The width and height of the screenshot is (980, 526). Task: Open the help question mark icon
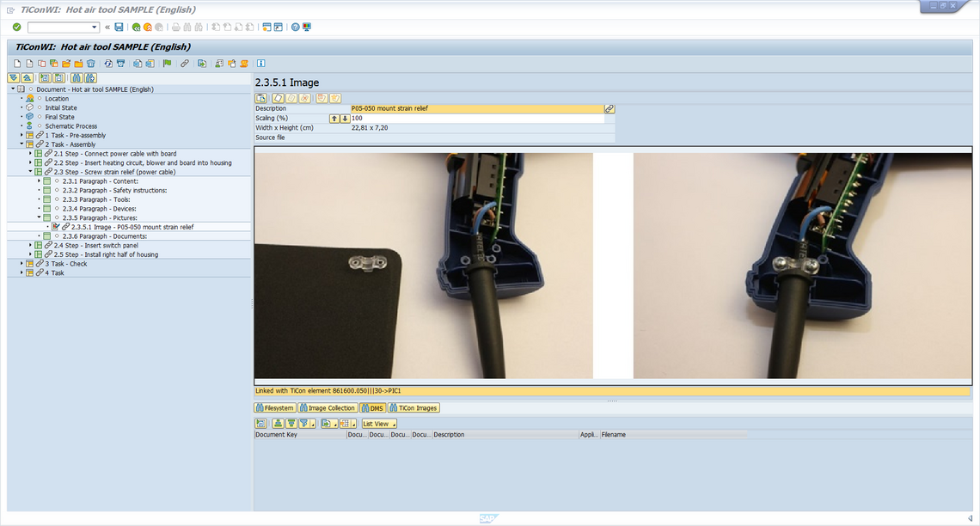pyautogui.click(x=295, y=28)
